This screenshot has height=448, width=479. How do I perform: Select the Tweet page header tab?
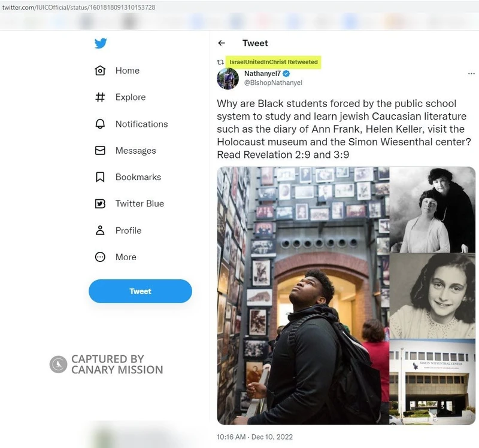255,43
